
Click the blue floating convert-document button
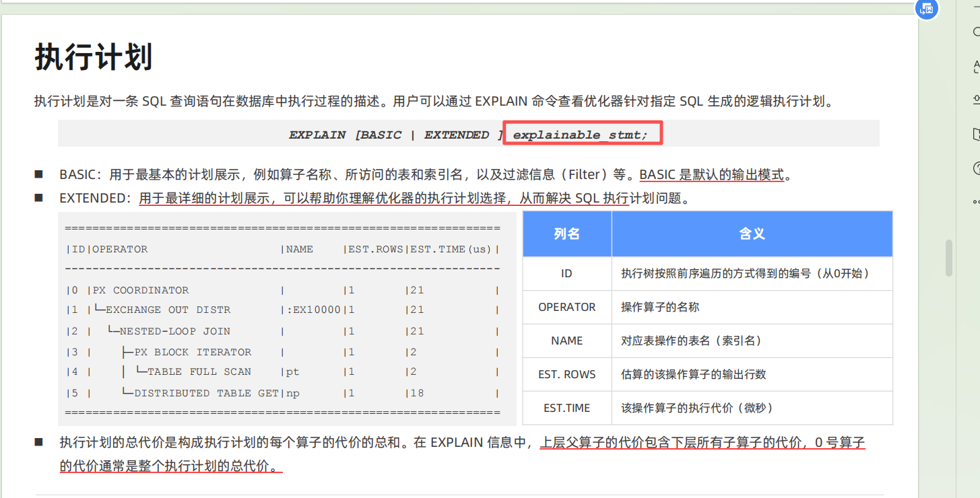[927, 8]
